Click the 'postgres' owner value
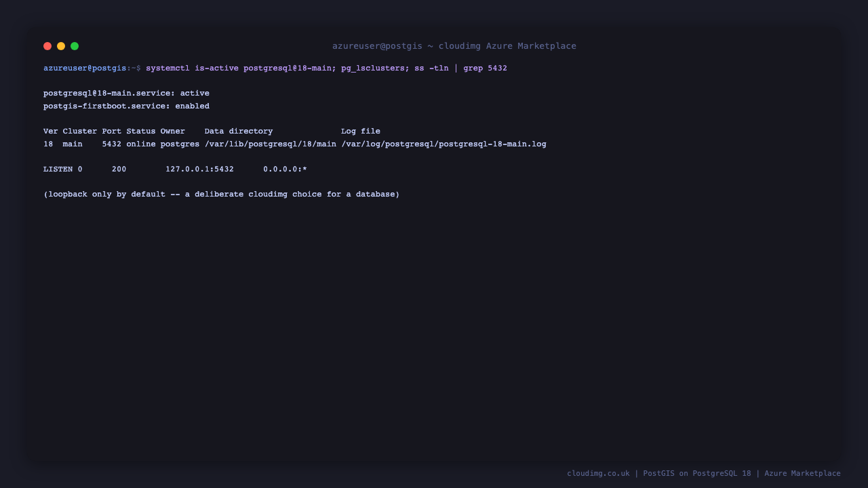This screenshot has width=868, height=488. [x=180, y=144]
